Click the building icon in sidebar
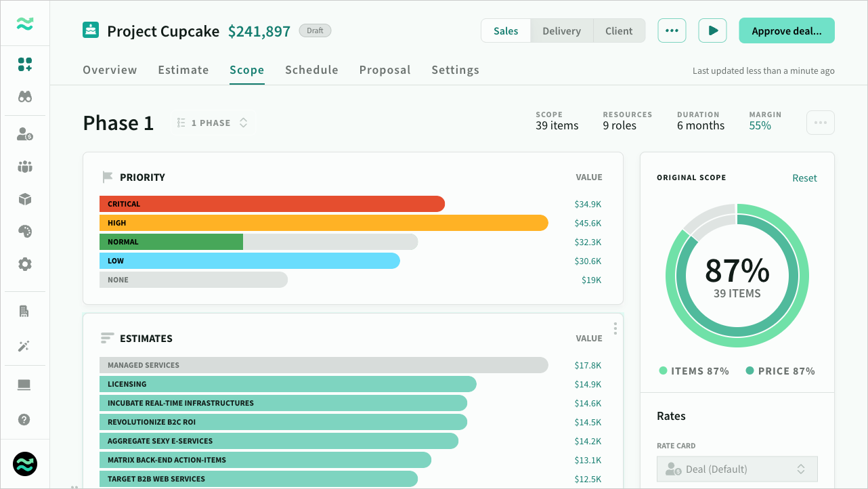The height and width of the screenshot is (489, 868). click(x=24, y=312)
